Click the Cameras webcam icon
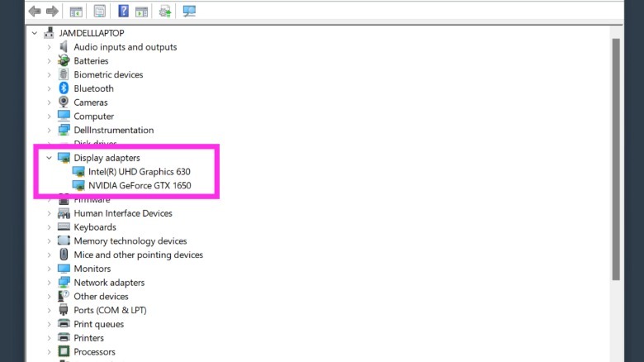644x362 pixels. point(64,102)
